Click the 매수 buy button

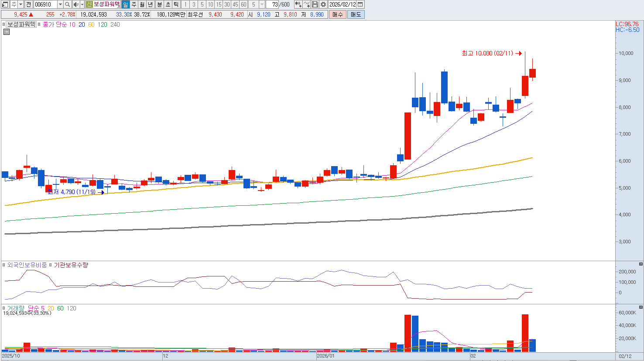click(337, 14)
